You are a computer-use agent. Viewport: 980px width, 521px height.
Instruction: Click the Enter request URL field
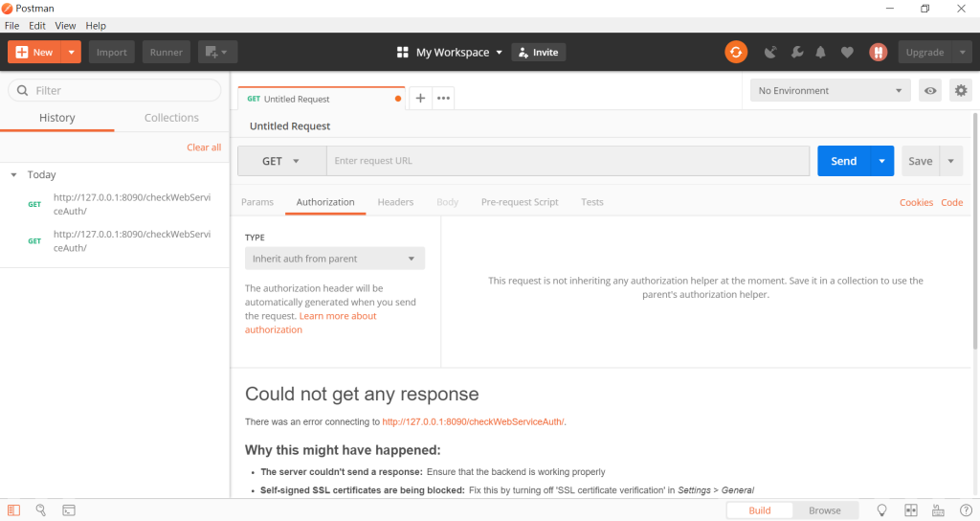[568, 161]
